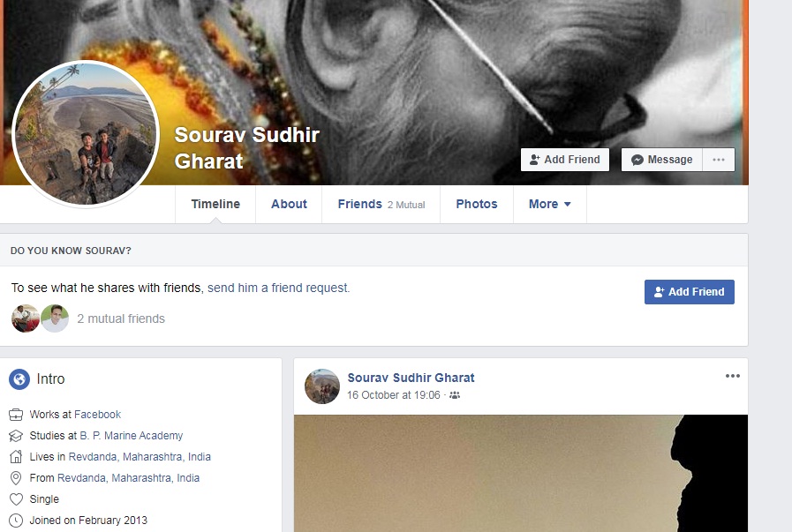792x532 pixels.
Task: Click the house icon for Lives in
Action: [16, 457]
